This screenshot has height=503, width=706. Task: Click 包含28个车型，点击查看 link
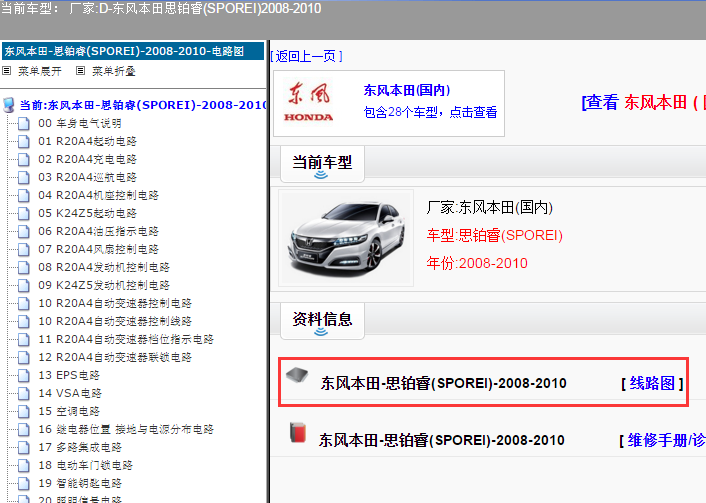pyautogui.click(x=430, y=112)
